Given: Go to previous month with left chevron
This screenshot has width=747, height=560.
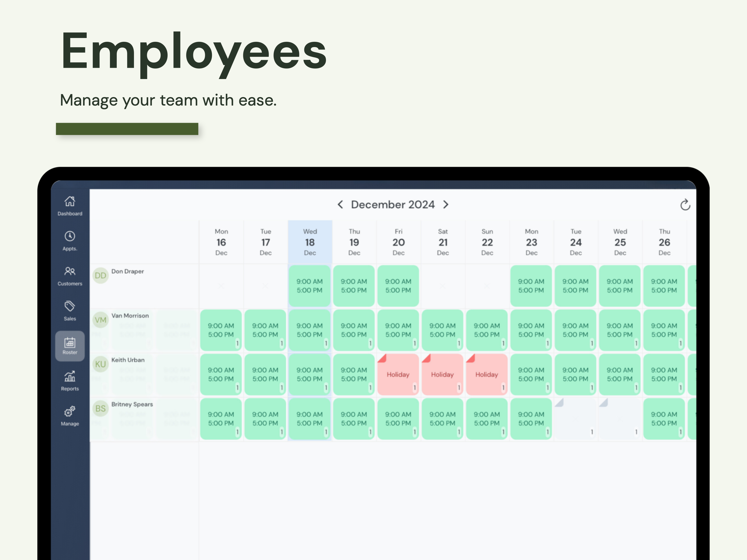Looking at the screenshot, I should (340, 205).
